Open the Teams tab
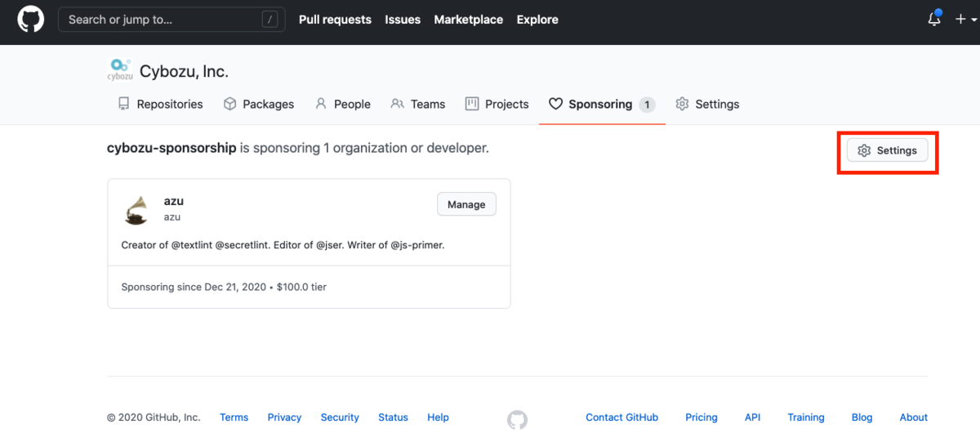The height and width of the screenshot is (433, 980). click(418, 105)
